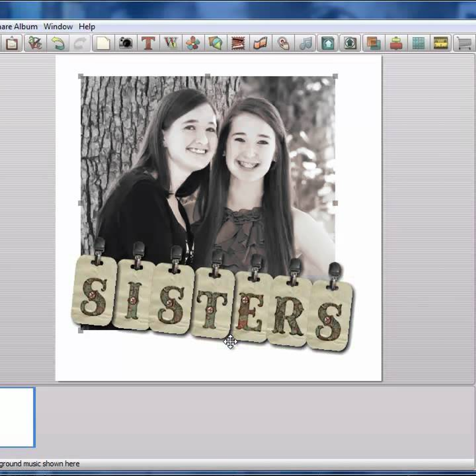Screen dimensions: 476x476
Task: Add background music with the note icon
Action: click(305, 43)
